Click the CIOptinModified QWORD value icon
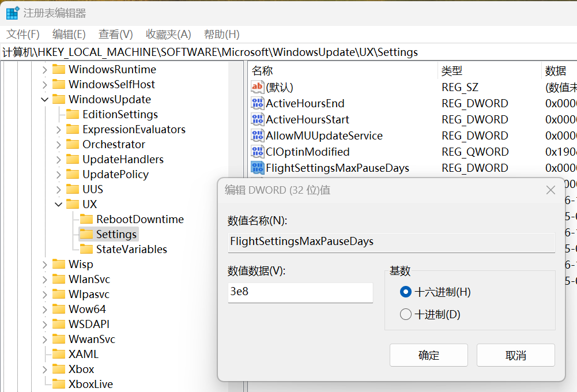This screenshot has height=392, width=577. click(257, 152)
